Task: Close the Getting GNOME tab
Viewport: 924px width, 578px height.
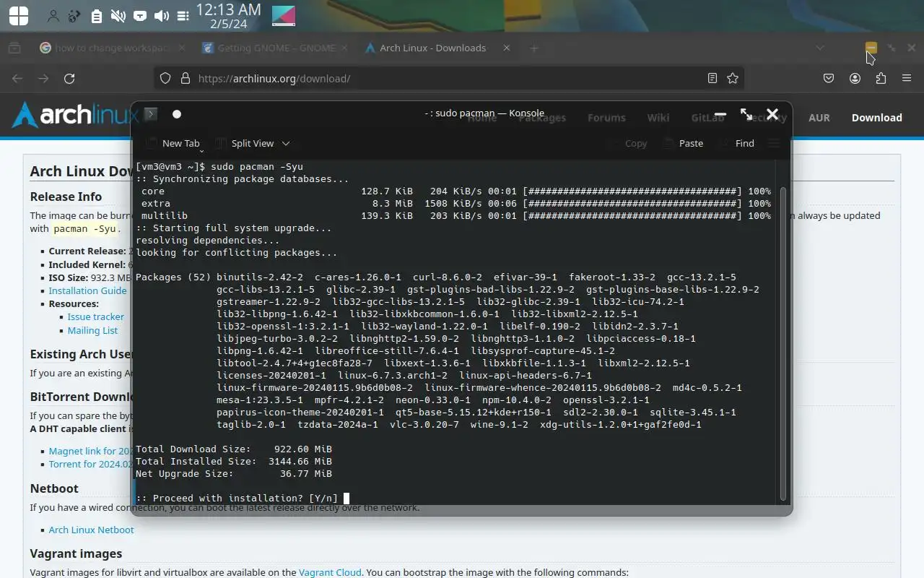Action: 344,48
